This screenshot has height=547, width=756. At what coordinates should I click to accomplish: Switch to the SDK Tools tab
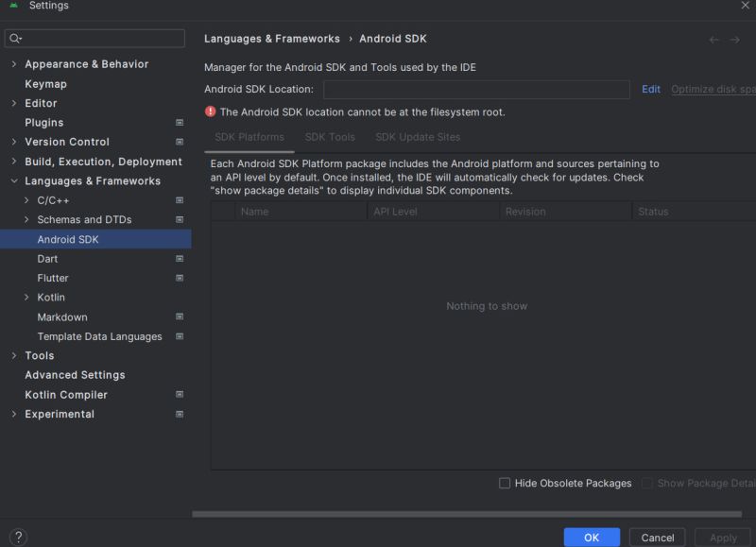tap(330, 137)
